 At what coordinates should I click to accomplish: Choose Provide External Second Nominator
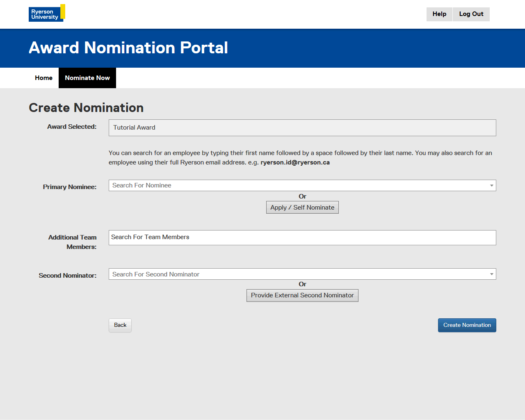click(x=302, y=295)
